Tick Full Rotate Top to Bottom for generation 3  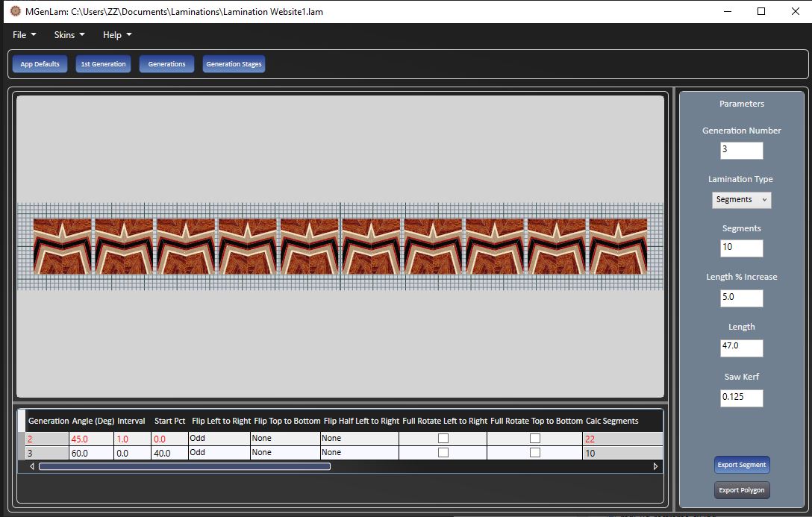point(534,453)
